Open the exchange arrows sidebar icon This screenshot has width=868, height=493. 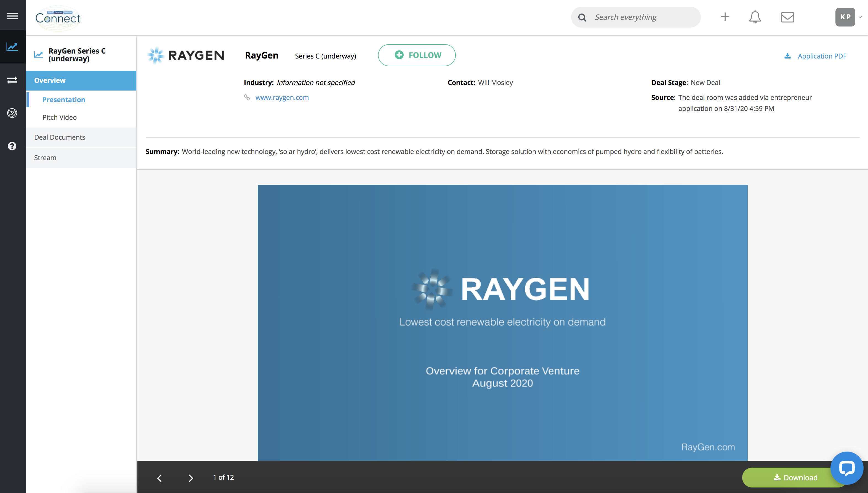(12, 80)
